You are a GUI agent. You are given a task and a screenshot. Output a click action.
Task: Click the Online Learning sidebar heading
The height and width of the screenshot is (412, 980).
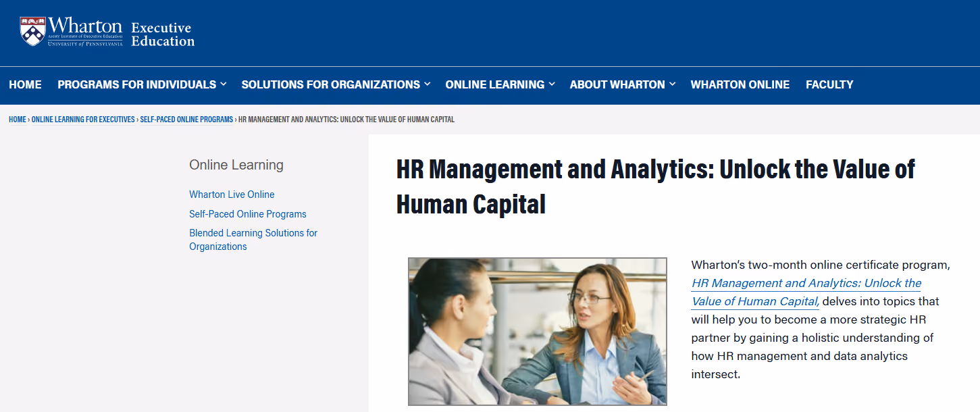coord(236,165)
